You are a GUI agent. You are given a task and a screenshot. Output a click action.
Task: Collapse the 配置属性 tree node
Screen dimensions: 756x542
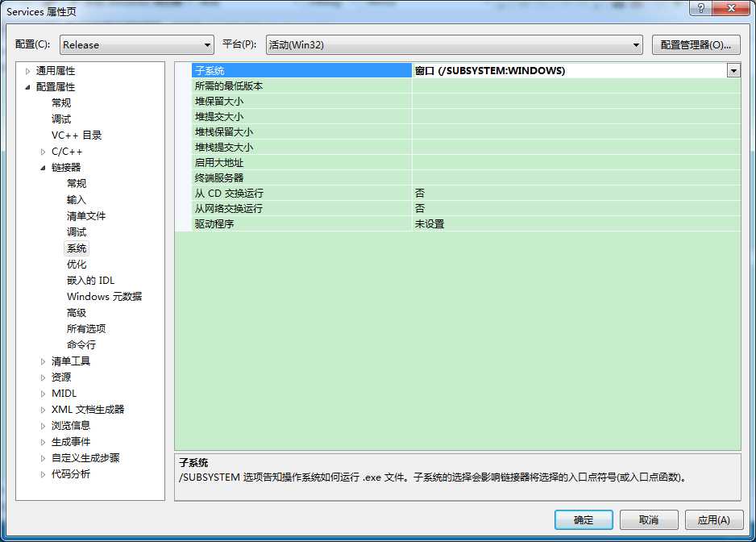point(28,87)
